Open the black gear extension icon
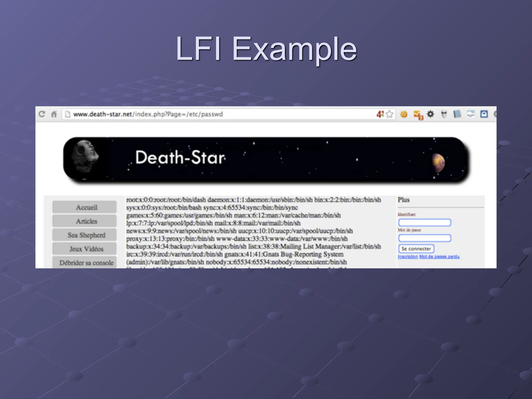Viewport: 532px width, 399px height. (430, 114)
